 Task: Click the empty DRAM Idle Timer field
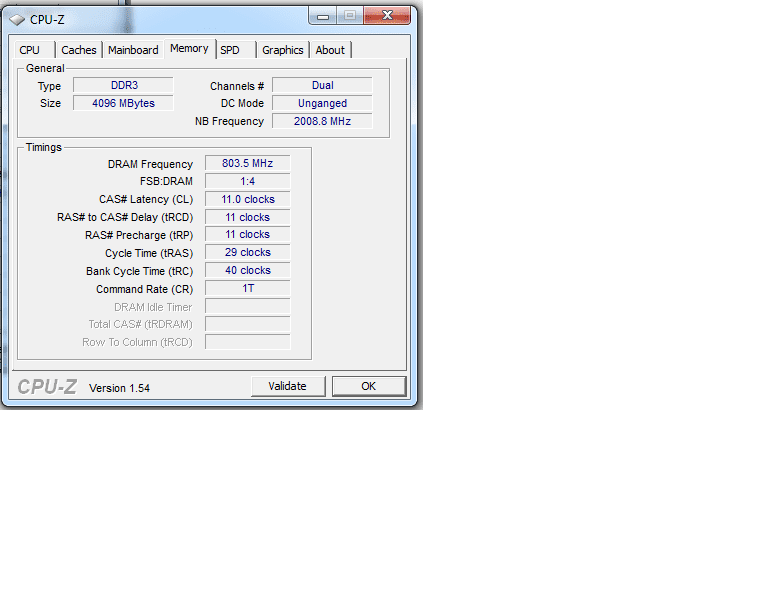[x=248, y=307]
